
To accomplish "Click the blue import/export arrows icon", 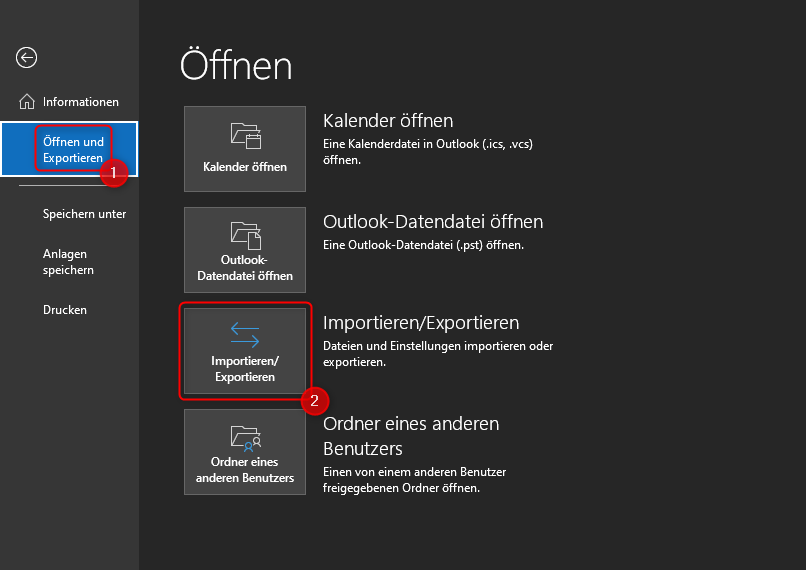I will 245,333.
